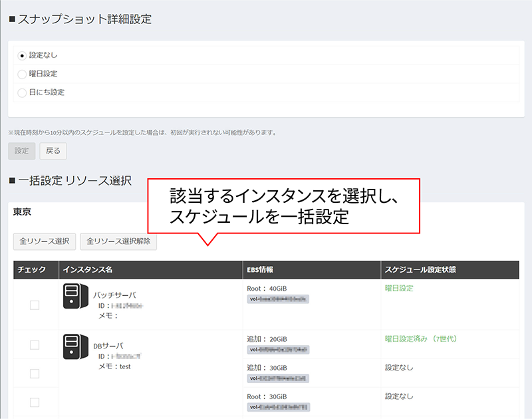
Task: Open the 曜日設定済み (7世代) status link
Action: click(422, 339)
